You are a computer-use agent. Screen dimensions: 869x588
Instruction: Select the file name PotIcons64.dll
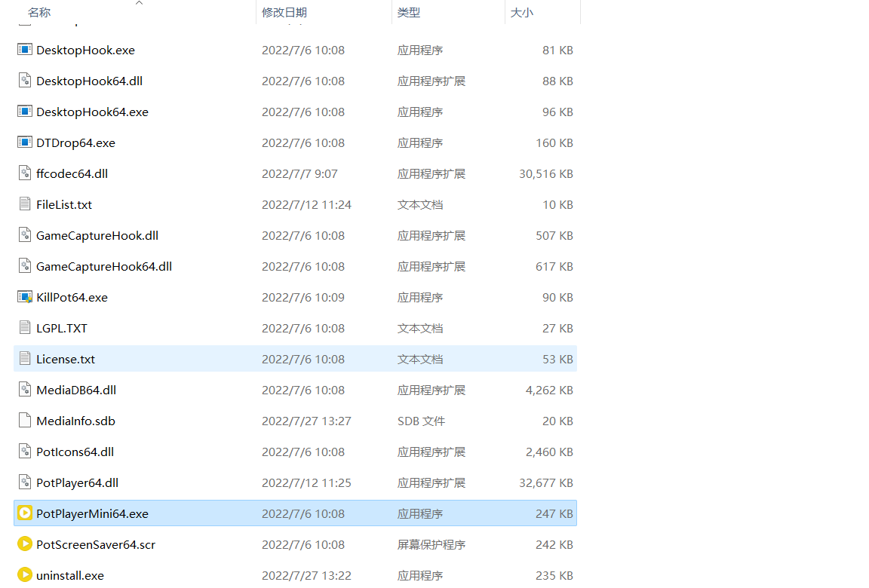[x=75, y=452]
